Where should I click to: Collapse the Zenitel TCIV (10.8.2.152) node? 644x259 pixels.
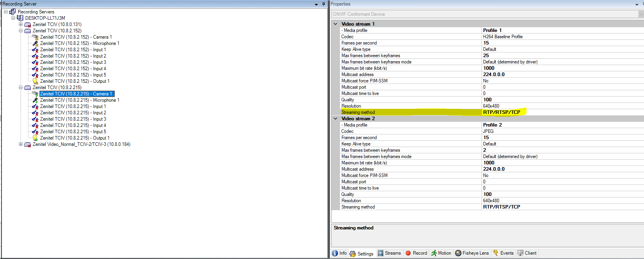point(21,31)
